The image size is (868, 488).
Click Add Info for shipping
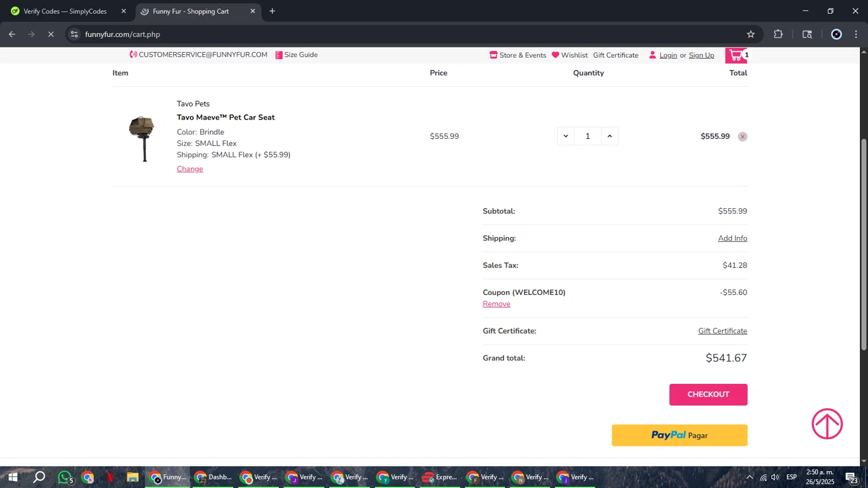[x=733, y=238]
